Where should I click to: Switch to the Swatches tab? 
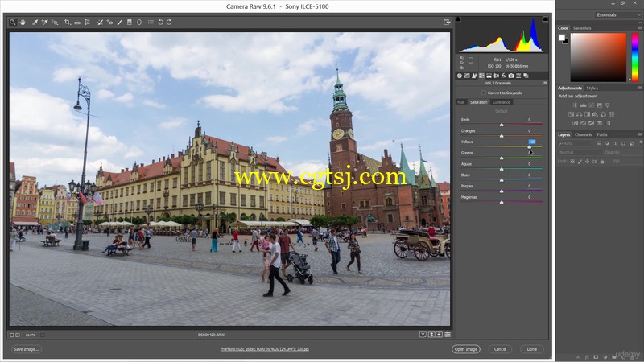582,28
